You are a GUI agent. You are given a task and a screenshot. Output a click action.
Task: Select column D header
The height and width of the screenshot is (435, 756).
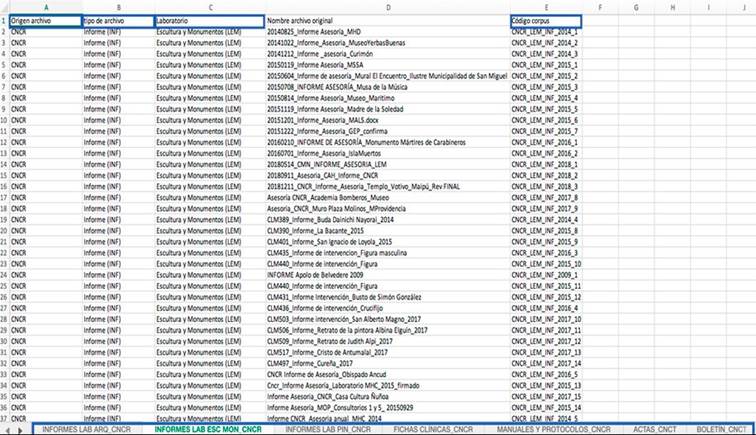point(386,8)
